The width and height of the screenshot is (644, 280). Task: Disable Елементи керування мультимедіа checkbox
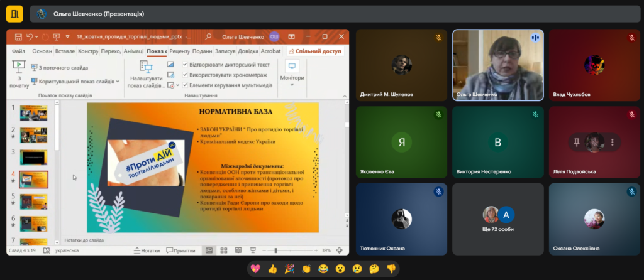[x=185, y=85]
